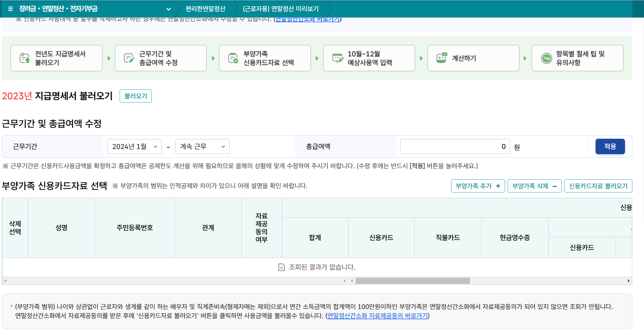Screen dimensions: 644x335
Task: Click the 총급여액 input field
Action: [455, 146]
